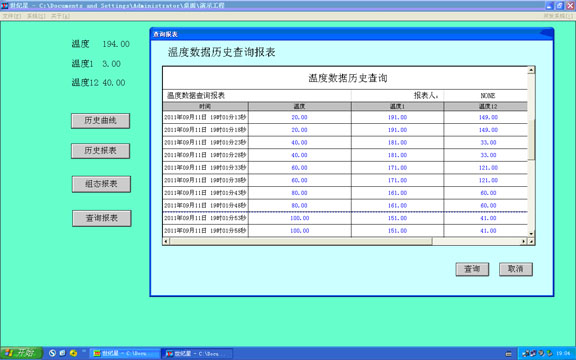
Task: Click the 121.00 value in the 19时01分38秒 row
Action: pos(488,180)
